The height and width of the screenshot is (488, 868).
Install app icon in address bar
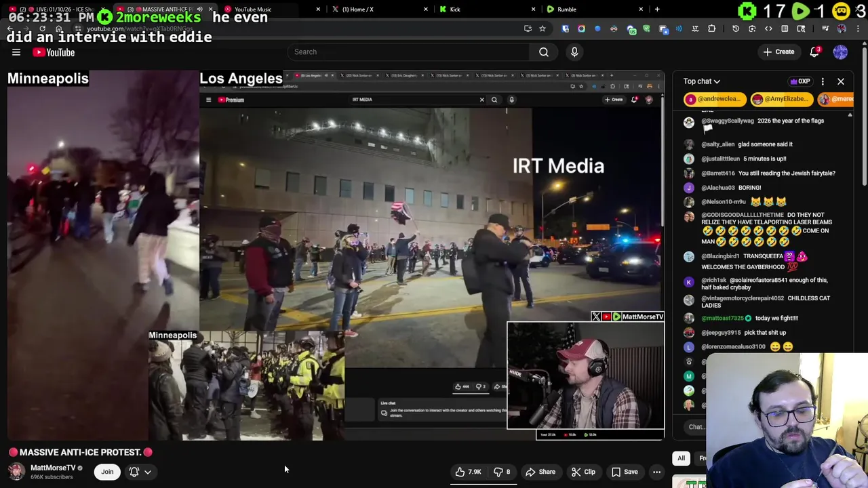click(x=527, y=28)
